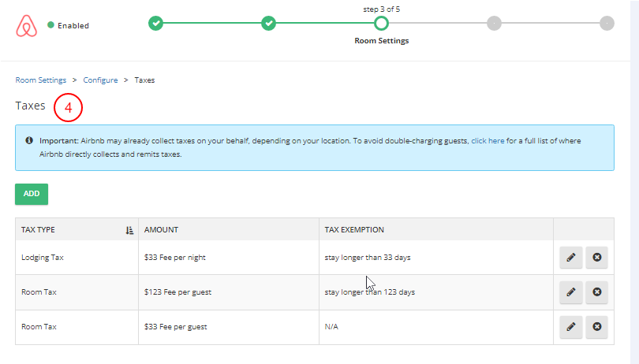Delete the Room Tax with N/A exemption

pyautogui.click(x=597, y=326)
